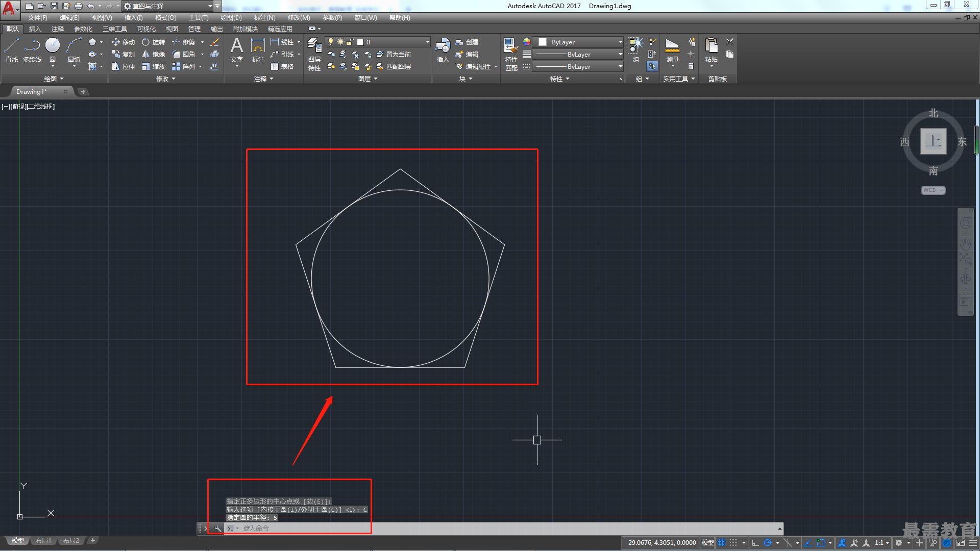Click the Erase tool icon

pos(215,42)
